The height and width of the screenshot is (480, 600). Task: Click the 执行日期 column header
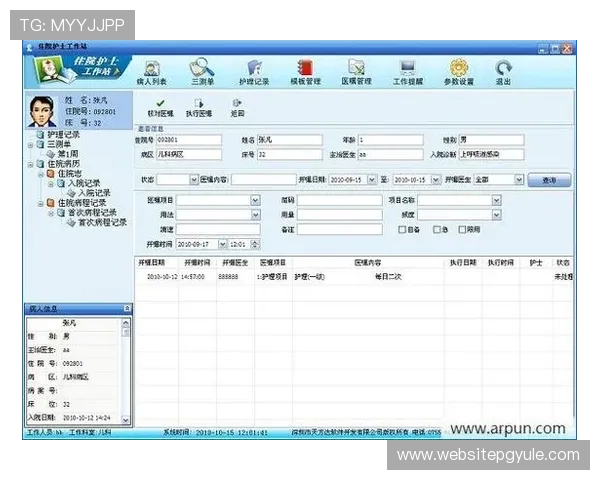pos(463,263)
